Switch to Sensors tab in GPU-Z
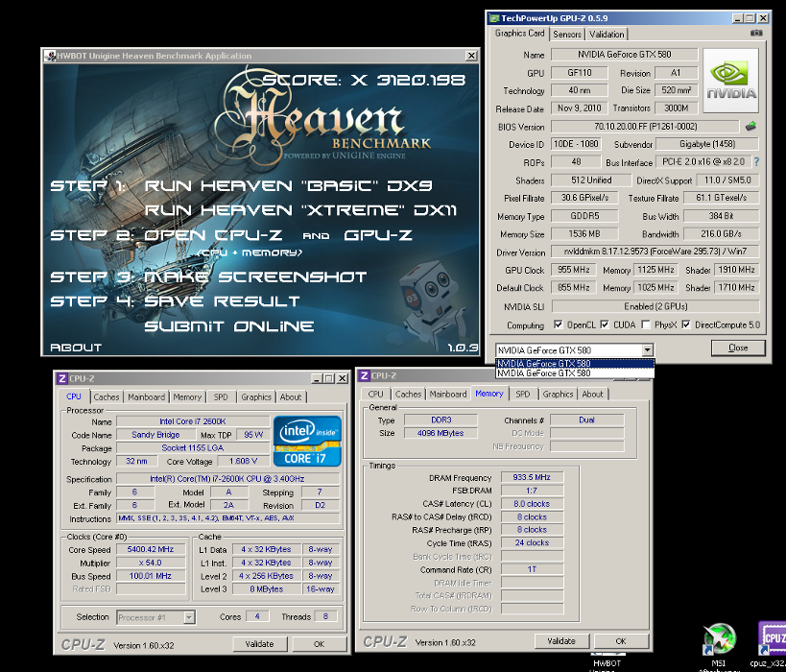Viewport: 786px width, 672px height. 567,35
